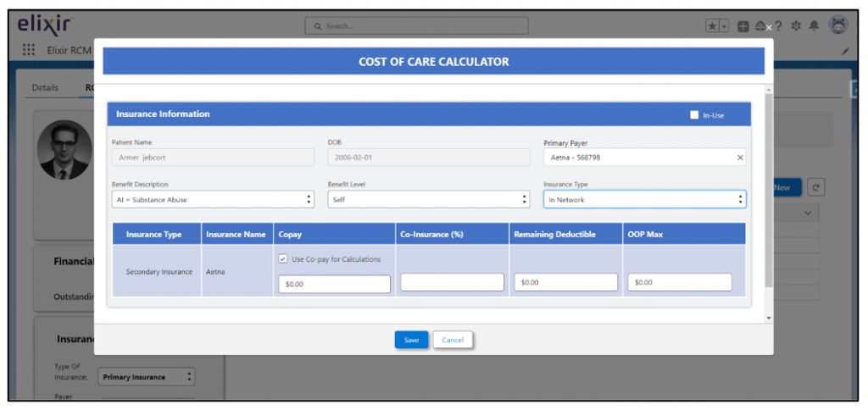Open the help question mark icon
868x410 pixels.
778,26
